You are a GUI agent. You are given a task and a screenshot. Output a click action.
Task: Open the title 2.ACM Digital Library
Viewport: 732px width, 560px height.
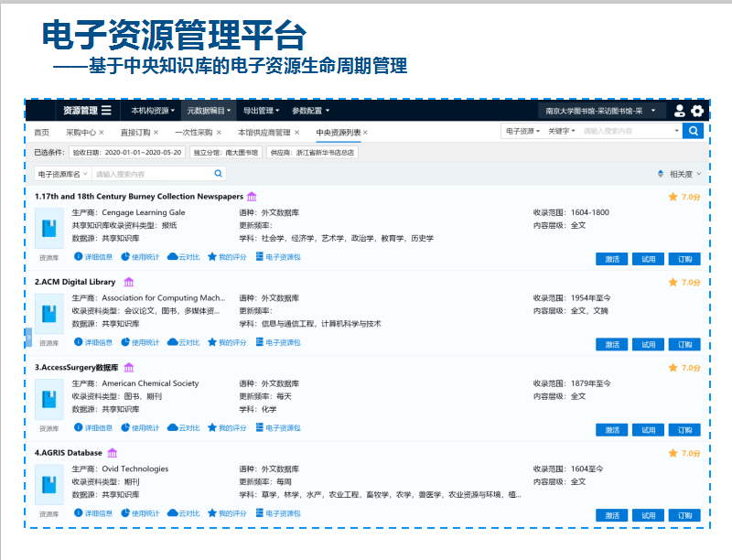click(75, 282)
